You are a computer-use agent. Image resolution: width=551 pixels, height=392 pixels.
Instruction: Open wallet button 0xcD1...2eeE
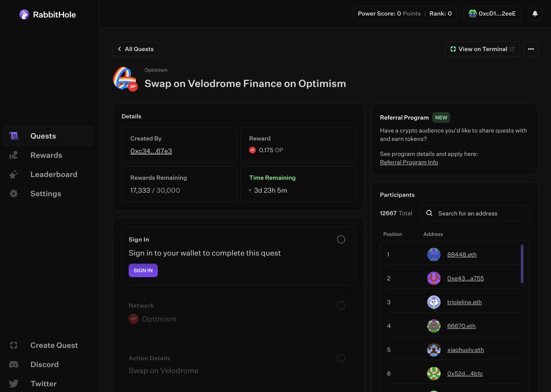(x=492, y=13)
